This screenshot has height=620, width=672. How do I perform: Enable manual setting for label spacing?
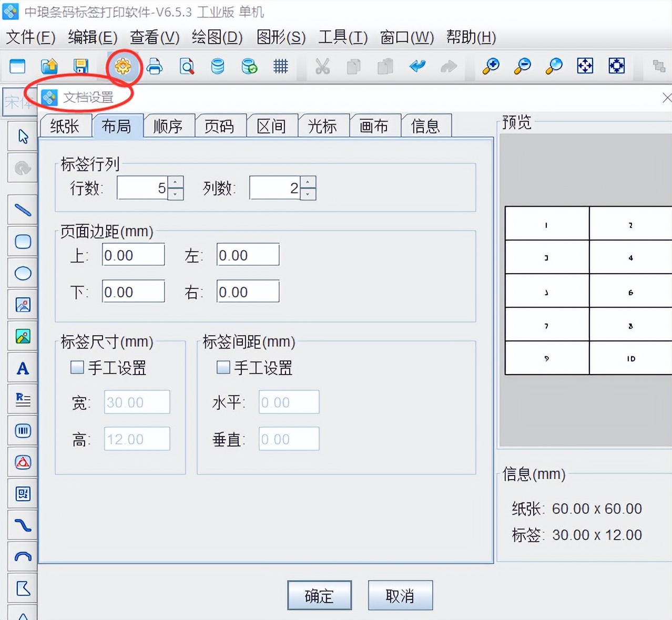tap(223, 367)
